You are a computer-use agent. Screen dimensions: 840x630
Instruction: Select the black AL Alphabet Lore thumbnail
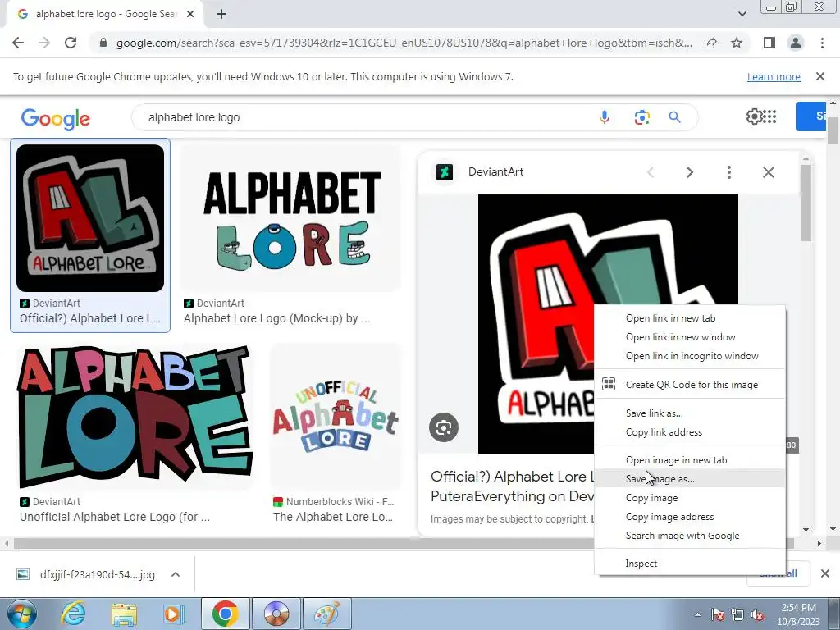[90, 218]
